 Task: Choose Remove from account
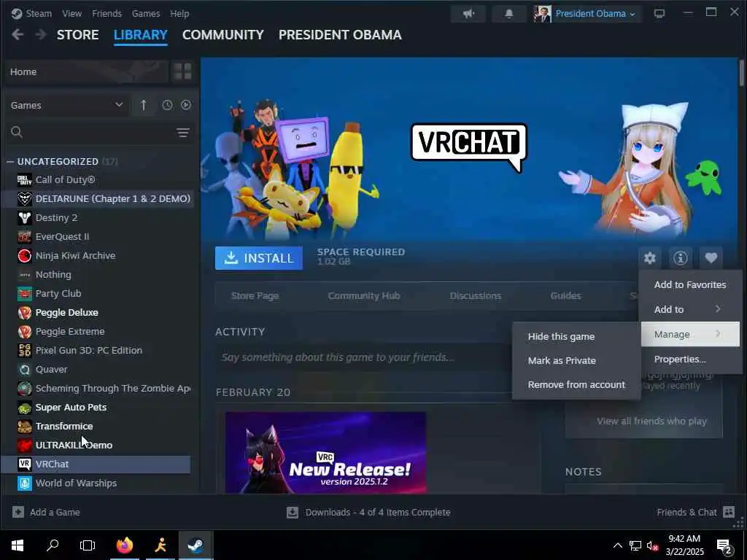(576, 385)
